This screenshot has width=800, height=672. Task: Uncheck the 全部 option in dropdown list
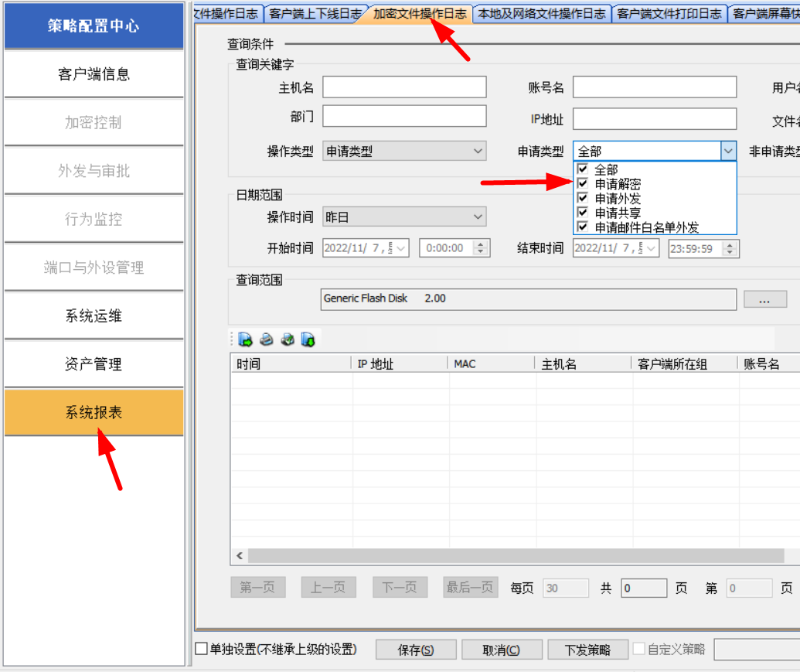[583, 169]
